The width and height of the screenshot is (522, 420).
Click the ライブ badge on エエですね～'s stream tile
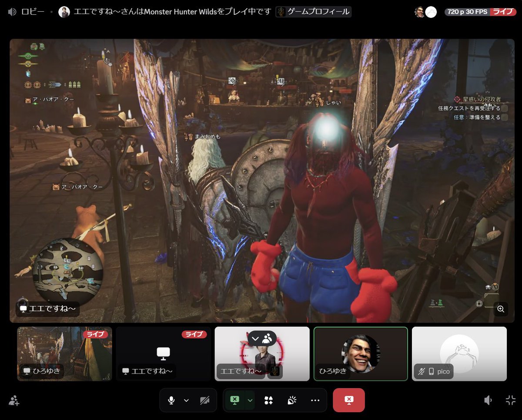pos(194,334)
